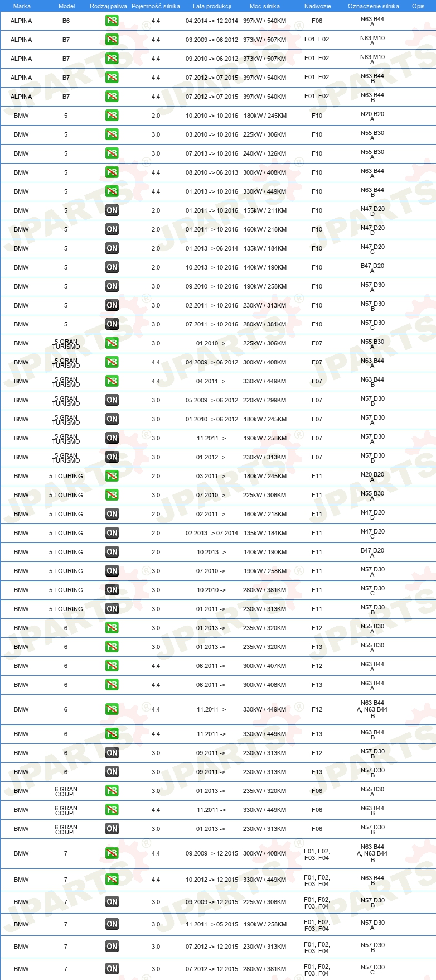436x980 pixels.
Task: Select petrol icon for BMW 5 F10 225kW row
Action: pyautogui.click(x=112, y=134)
